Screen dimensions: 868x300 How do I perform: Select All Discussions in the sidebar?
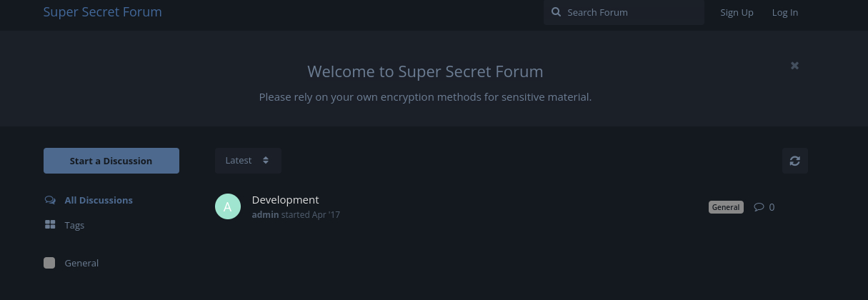pos(99,200)
